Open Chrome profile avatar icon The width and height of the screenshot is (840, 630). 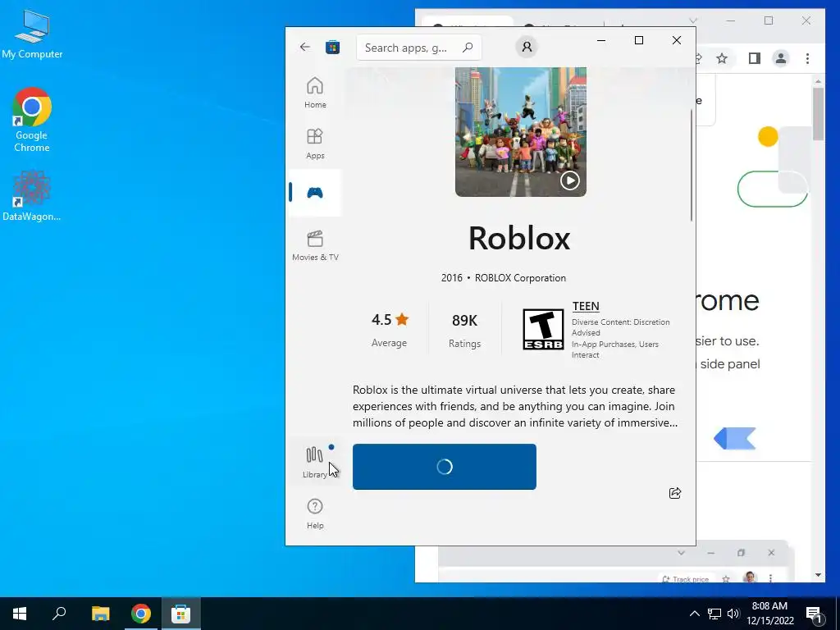(x=781, y=58)
